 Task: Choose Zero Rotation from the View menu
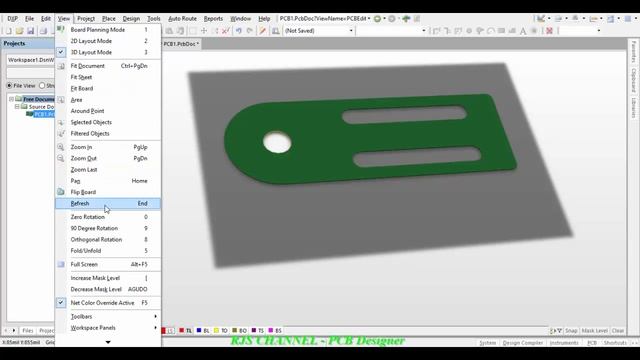tap(108, 217)
